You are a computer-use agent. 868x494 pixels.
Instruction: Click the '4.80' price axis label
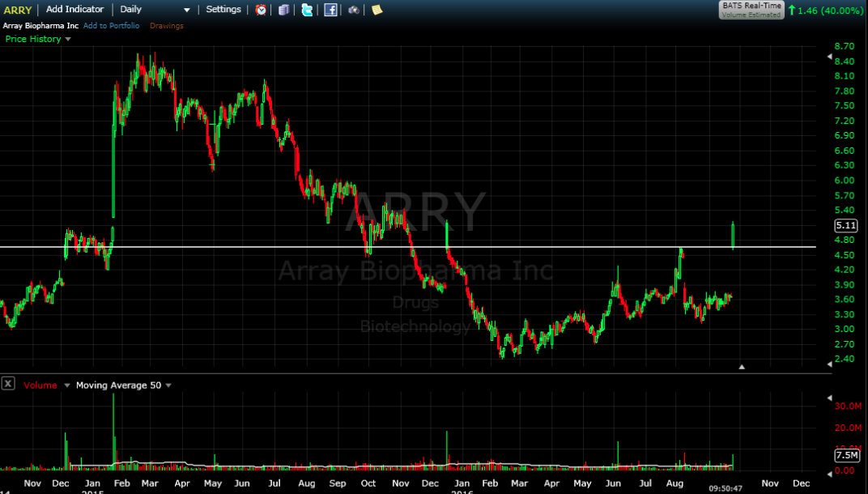pyautogui.click(x=845, y=241)
